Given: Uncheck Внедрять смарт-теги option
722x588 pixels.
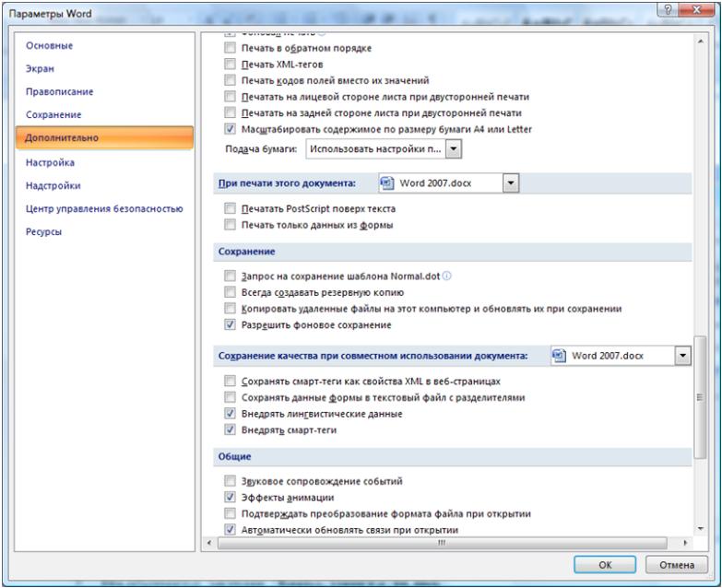Looking at the screenshot, I should coord(230,429).
